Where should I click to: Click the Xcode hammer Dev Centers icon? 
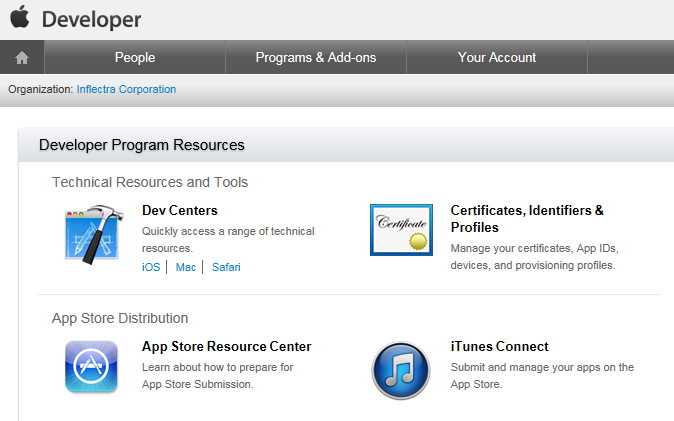94,234
